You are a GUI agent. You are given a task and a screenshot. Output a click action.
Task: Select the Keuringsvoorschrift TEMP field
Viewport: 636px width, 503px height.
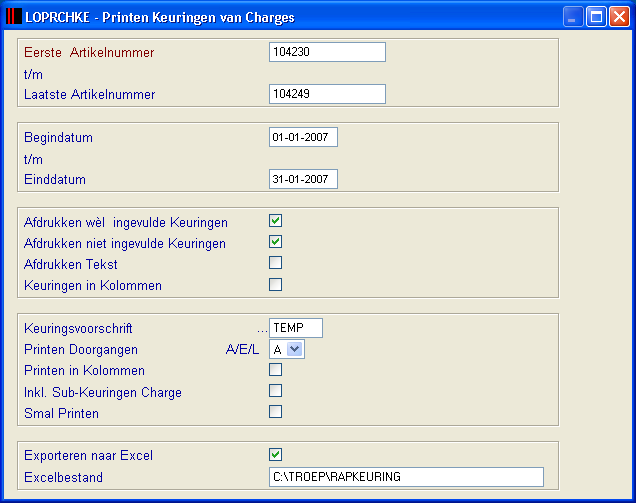tap(296, 328)
